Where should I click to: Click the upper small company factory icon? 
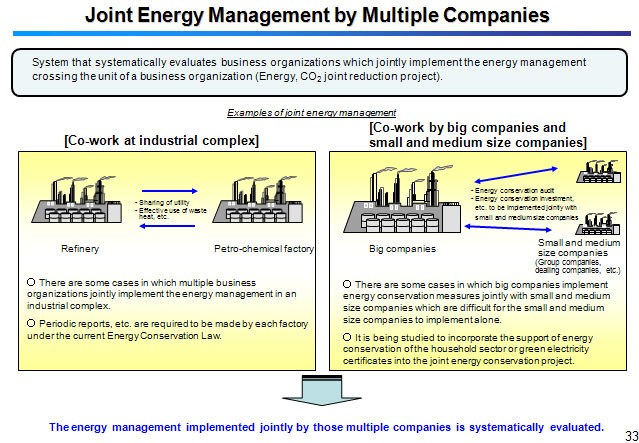(x=599, y=171)
